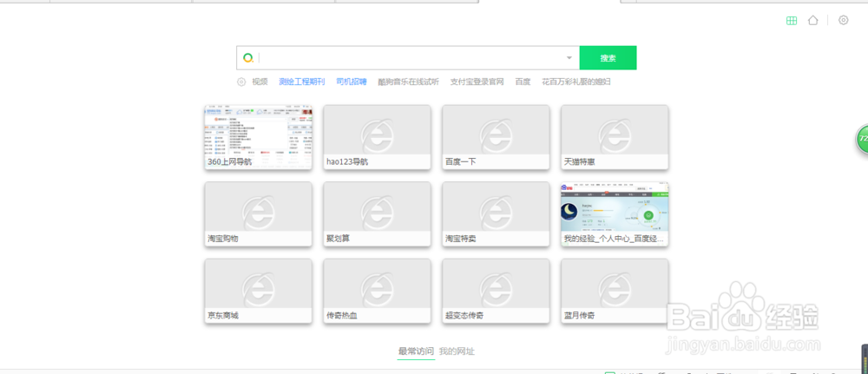This screenshot has height=374, width=868.
Task: Open the 百度一下 tile
Action: [496, 137]
